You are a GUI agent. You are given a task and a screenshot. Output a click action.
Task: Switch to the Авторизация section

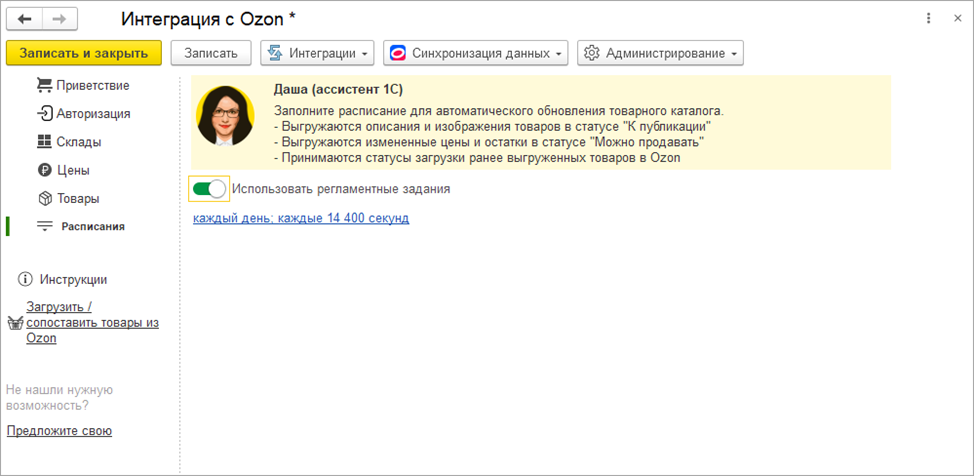pos(93,113)
